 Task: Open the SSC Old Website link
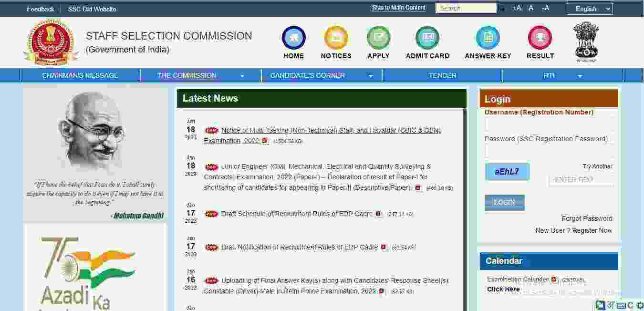[92, 9]
